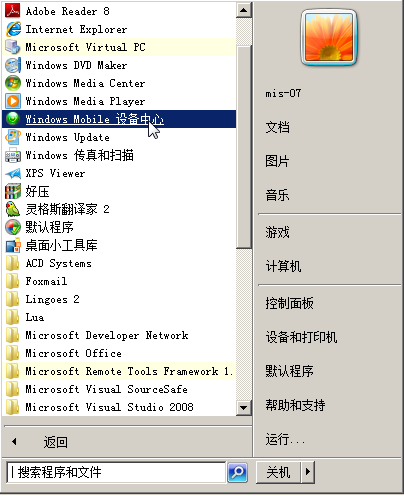Viewport: 404px width, 496px height.
Task: Click the Windows Update icon
Action: pos(13,137)
